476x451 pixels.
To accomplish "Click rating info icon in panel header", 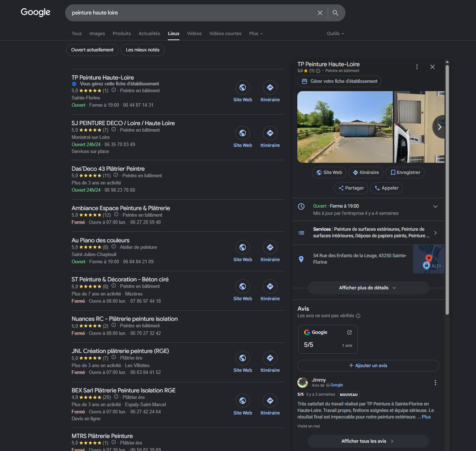I will tap(318, 71).
